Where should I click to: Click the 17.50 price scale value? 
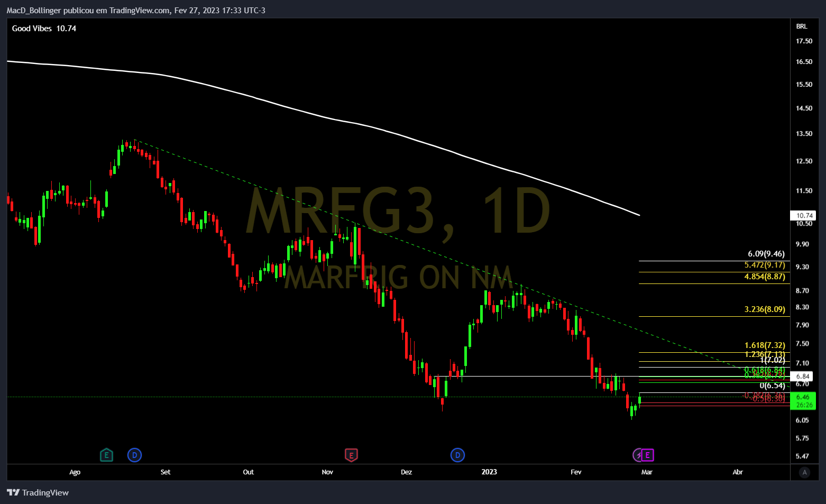[x=804, y=41]
